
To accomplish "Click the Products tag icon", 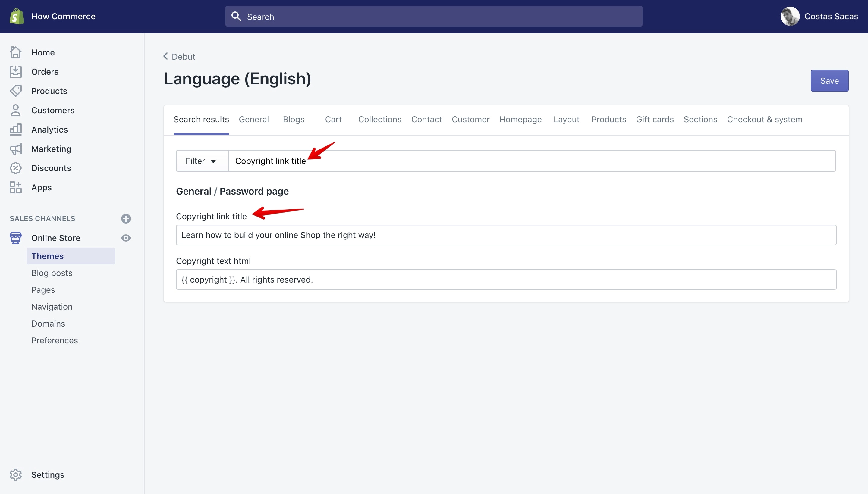I will tap(16, 91).
